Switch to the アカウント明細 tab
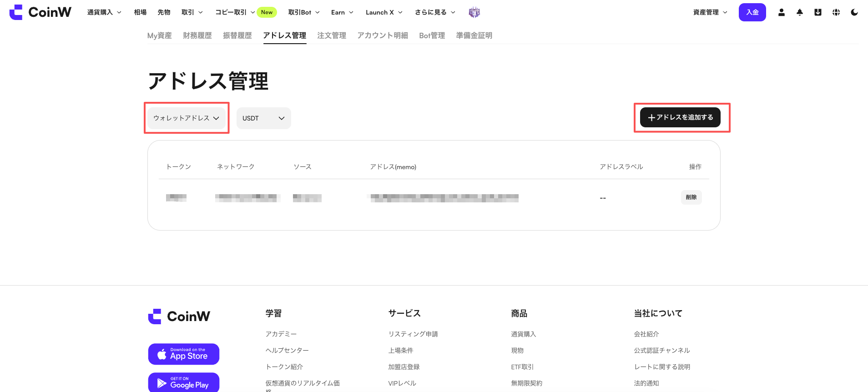Image resolution: width=868 pixels, height=392 pixels. 383,35
